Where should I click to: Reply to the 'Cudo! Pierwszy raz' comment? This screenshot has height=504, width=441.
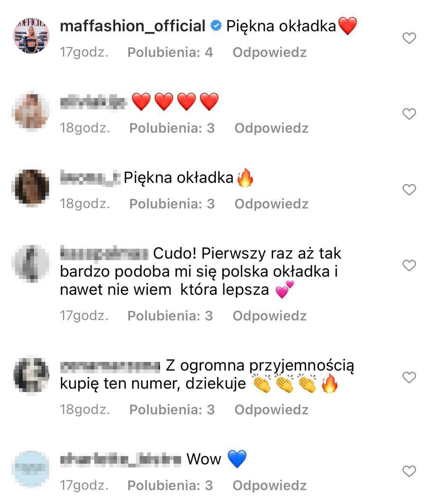269,316
